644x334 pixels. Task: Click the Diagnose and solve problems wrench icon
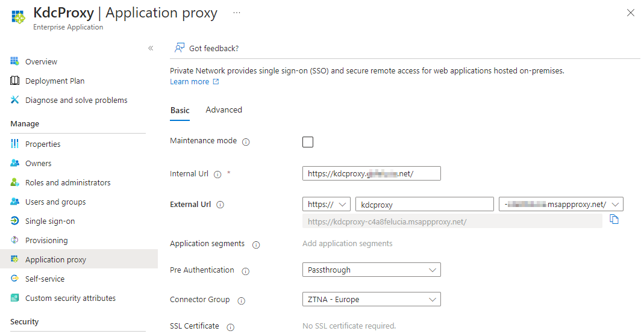(15, 100)
